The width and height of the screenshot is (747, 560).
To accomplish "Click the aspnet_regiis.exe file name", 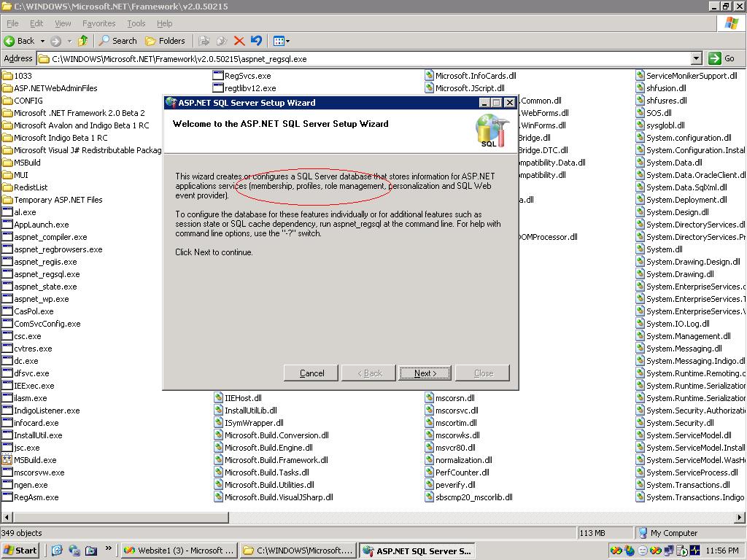I will point(45,262).
